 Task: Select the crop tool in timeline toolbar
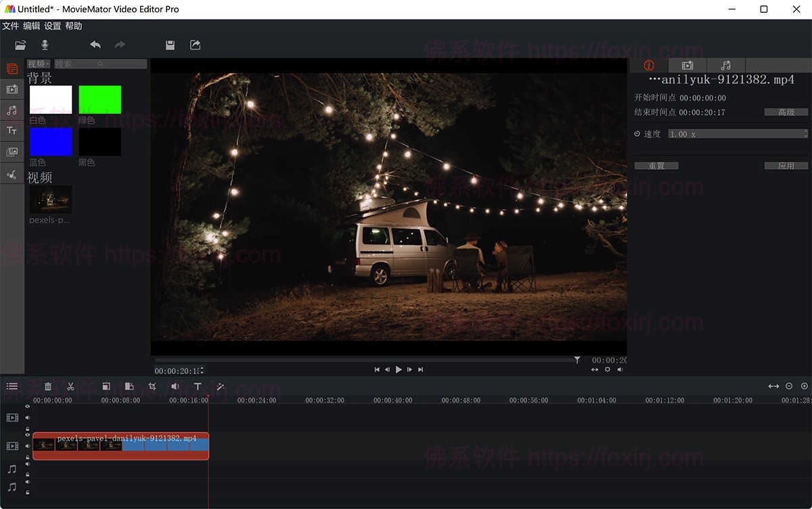point(152,386)
